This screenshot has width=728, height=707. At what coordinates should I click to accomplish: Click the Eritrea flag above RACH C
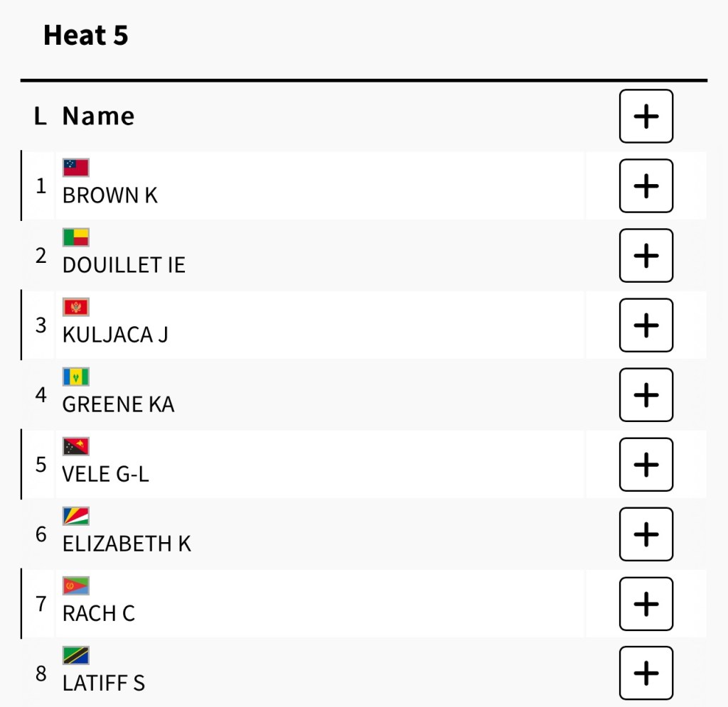pyautogui.click(x=75, y=585)
